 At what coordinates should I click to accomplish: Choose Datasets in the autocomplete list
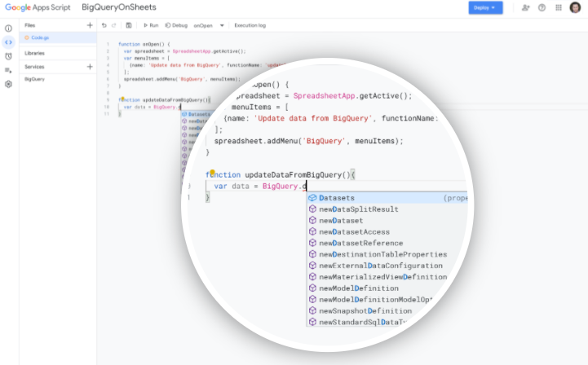click(x=387, y=198)
